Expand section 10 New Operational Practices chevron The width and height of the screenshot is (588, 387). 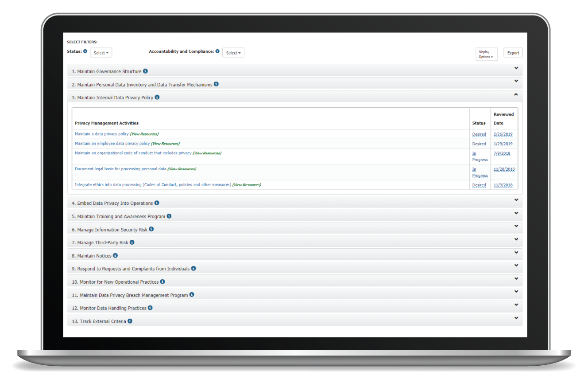[516, 278]
